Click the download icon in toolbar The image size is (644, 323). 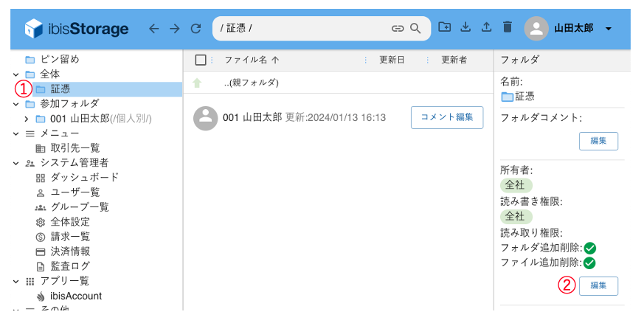point(465,27)
